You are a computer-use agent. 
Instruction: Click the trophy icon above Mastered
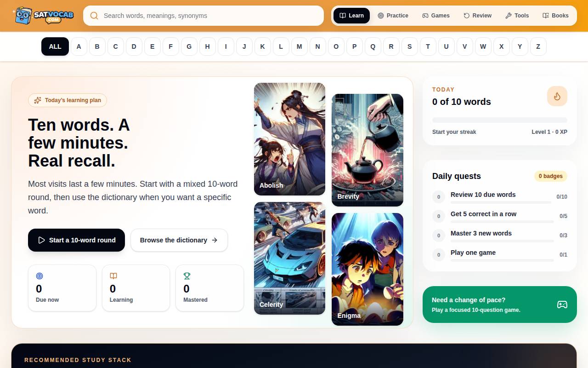coord(187,276)
